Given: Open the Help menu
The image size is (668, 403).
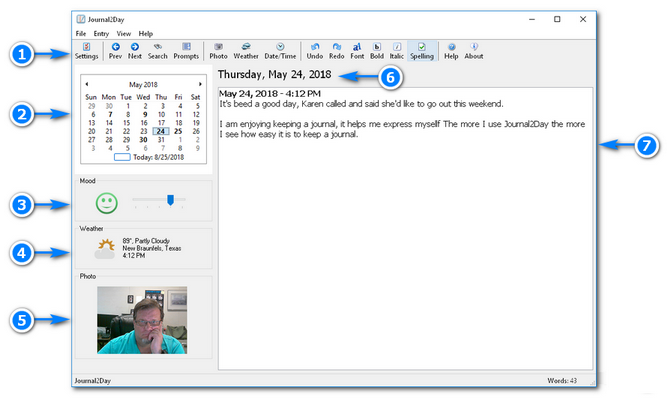Looking at the screenshot, I should [146, 34].
